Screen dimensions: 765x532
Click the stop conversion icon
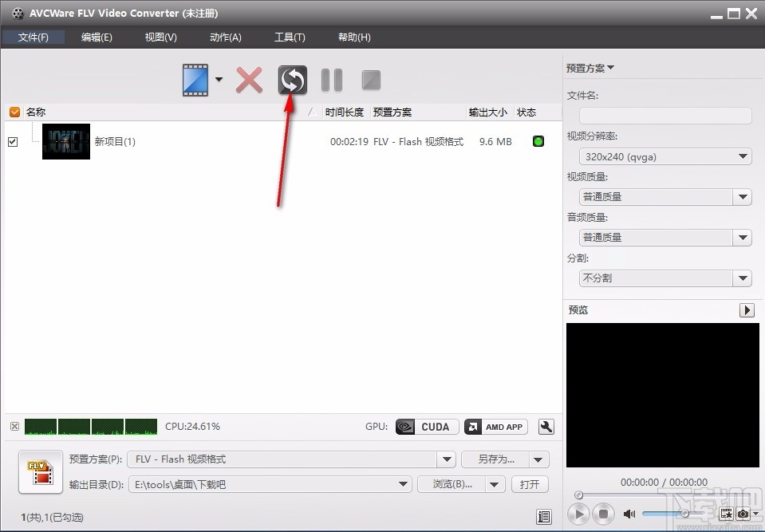[x=370, y=80]
